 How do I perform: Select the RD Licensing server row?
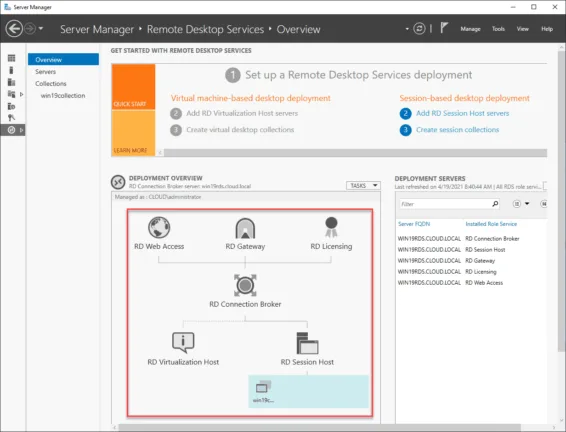(x=471, y=271)
